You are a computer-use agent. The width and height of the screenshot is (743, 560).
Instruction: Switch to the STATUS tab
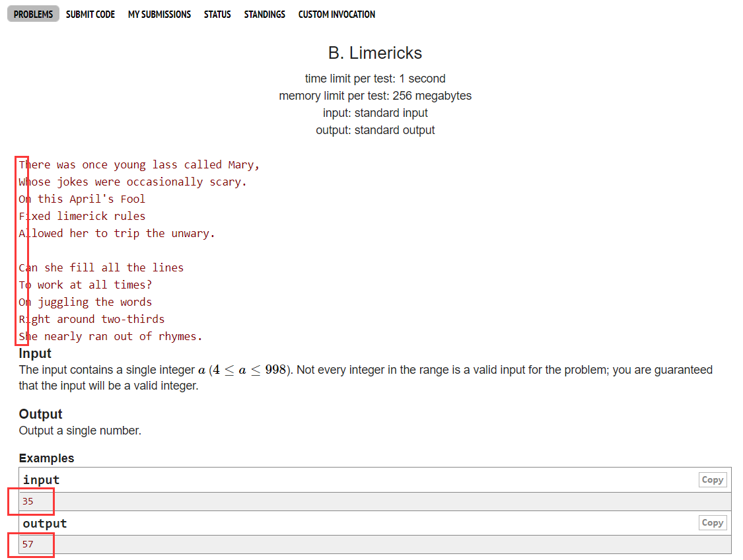pos(217,14)
